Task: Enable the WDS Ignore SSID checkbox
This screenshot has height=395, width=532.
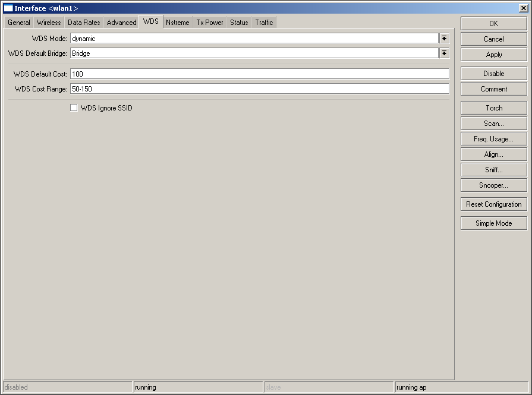Action: [x=74, y=108]
